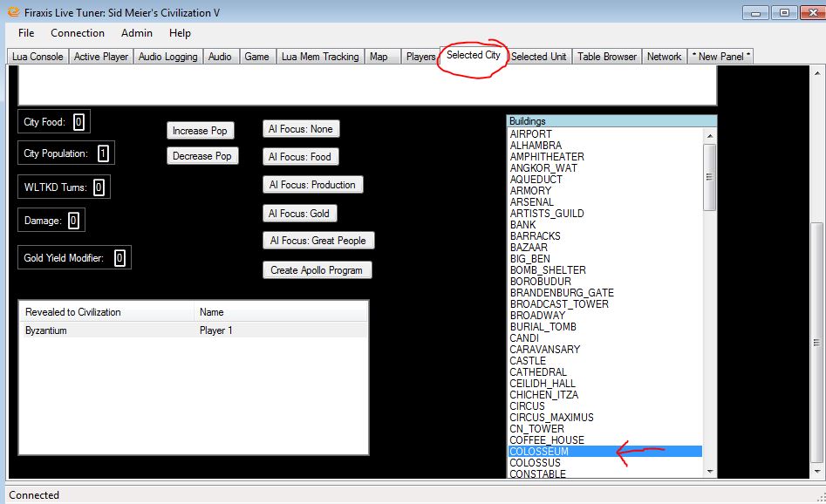Select the Audio tab
The height and width of the screenshot is (504, 826).
click(220, 57)
